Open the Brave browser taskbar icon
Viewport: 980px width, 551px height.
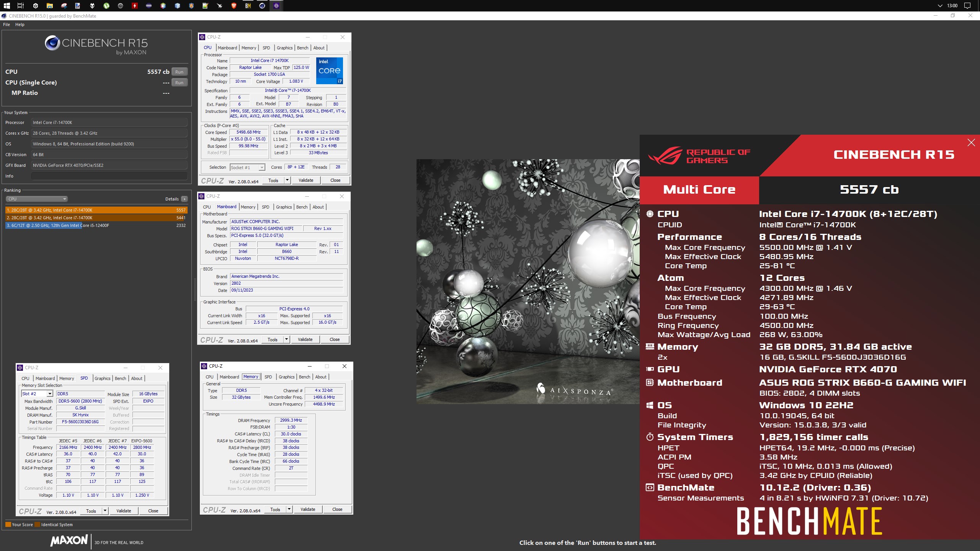coord(234,6)
